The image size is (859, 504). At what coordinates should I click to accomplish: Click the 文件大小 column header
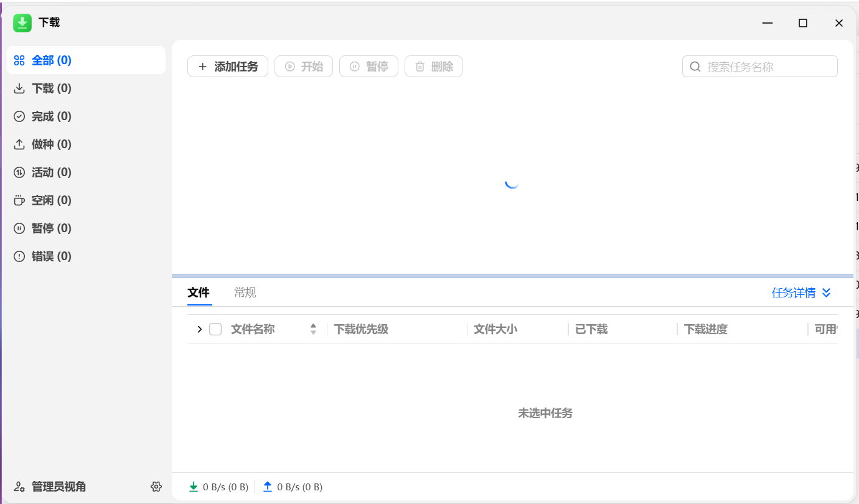pyautogui.click(x=495, y=329)
